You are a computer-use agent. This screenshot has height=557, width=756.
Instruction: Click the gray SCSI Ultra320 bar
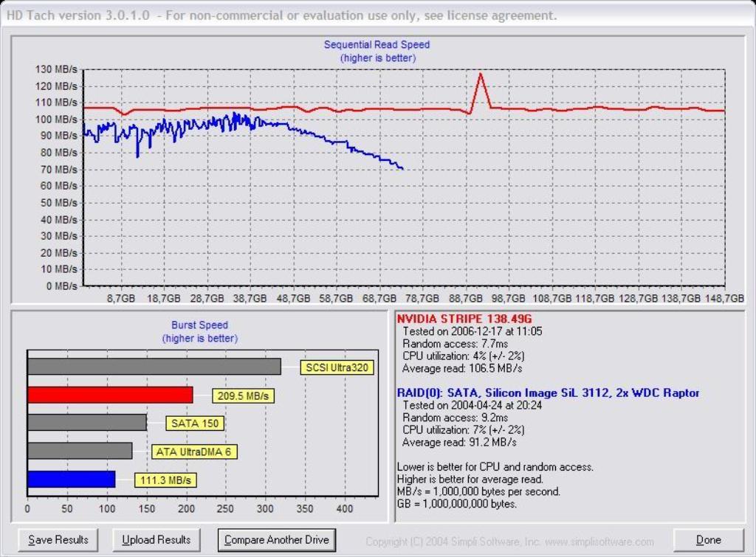pyautogui.click(x=154, y=366)
